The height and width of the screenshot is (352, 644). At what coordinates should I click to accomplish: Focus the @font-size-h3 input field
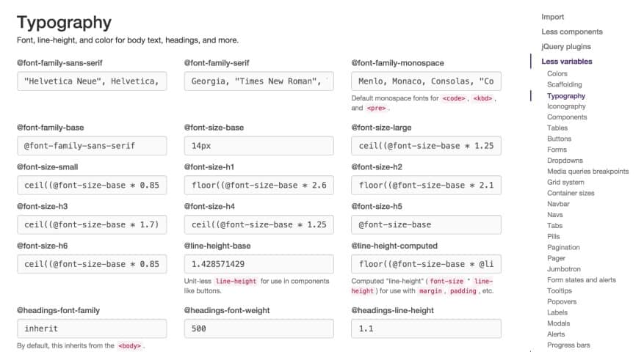point(92,224)
